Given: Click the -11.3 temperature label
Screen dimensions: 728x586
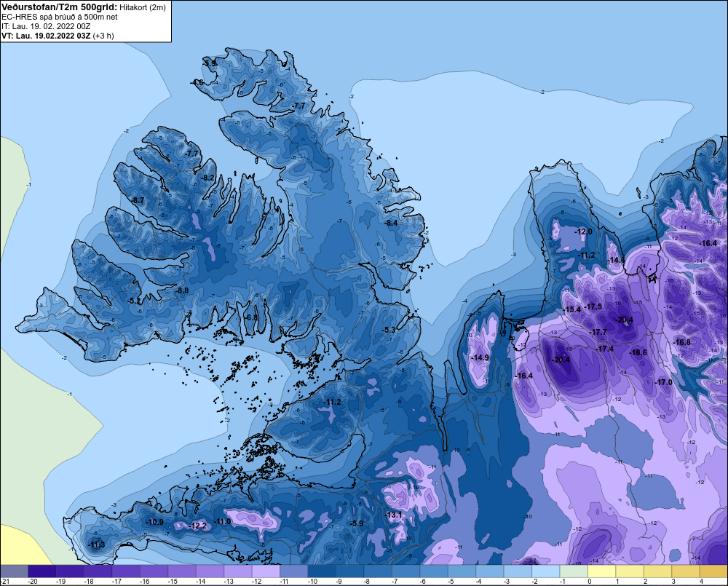Looking at the screenshot, I should (x=97, y=545).
